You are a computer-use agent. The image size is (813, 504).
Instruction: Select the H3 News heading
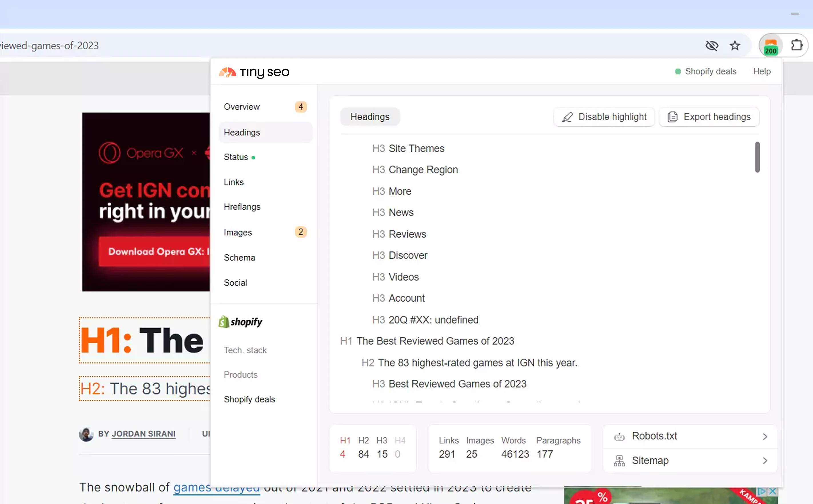coord(392,212)
